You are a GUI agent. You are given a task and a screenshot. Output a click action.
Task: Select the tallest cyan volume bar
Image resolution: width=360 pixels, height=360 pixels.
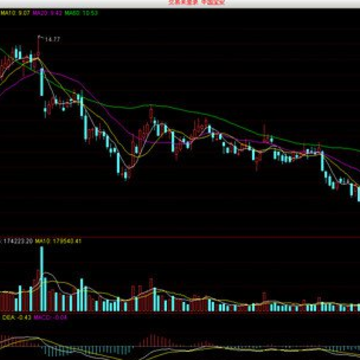click(x=42, y=279)
